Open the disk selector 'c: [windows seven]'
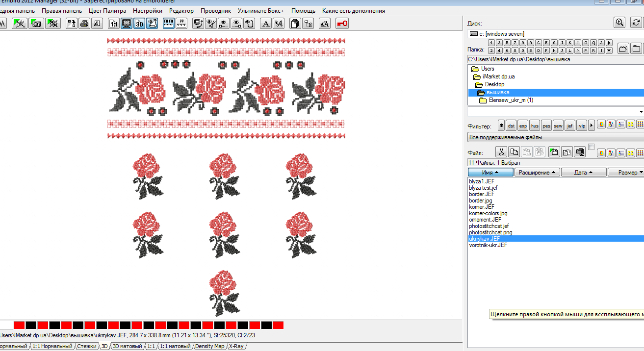Viewport: 644px width, 351px height. 554,34
